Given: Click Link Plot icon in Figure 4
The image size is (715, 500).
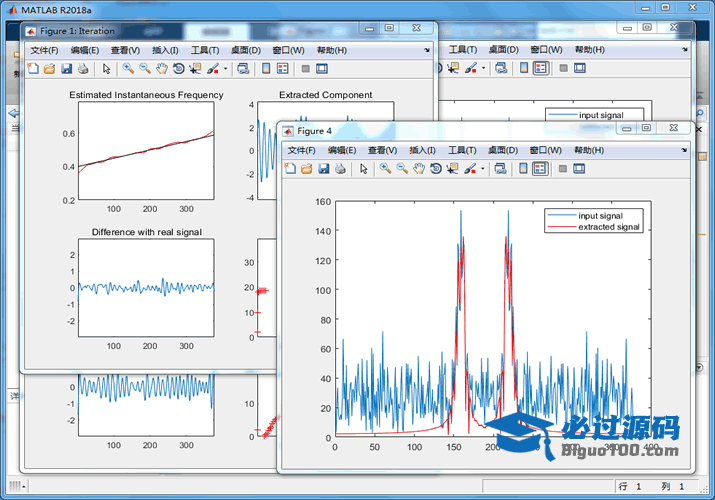Looking at the screenshot, I should [501, 169].
